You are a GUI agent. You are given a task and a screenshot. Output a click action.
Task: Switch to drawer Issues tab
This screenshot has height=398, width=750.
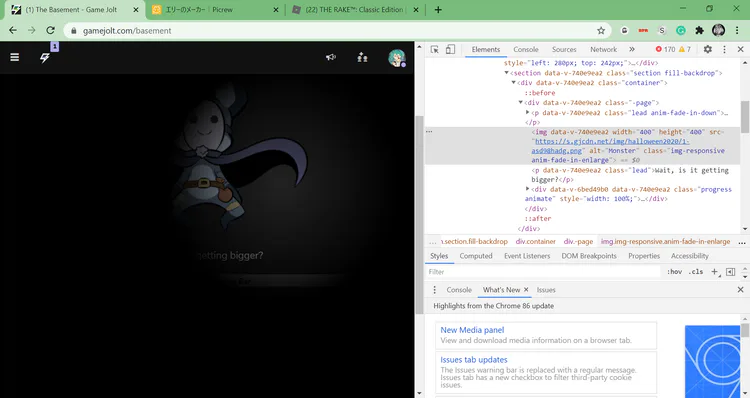(546, 290)
